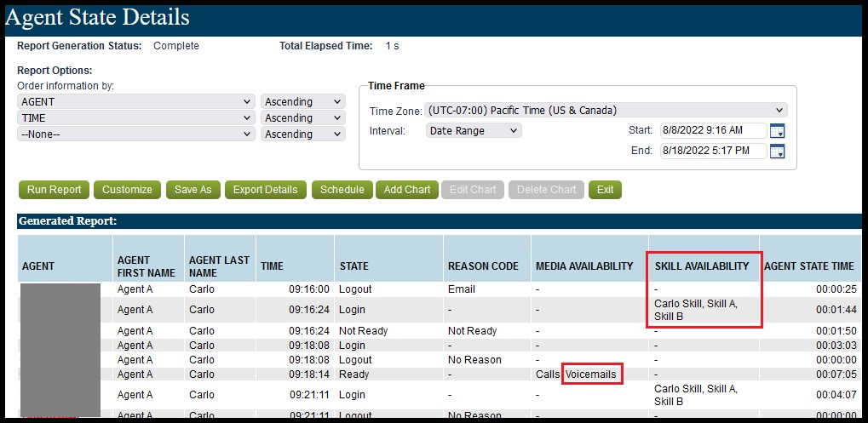Click the Agent State Details title
The height and width of the screenshot is (423, 868).
tap(97, 18)
